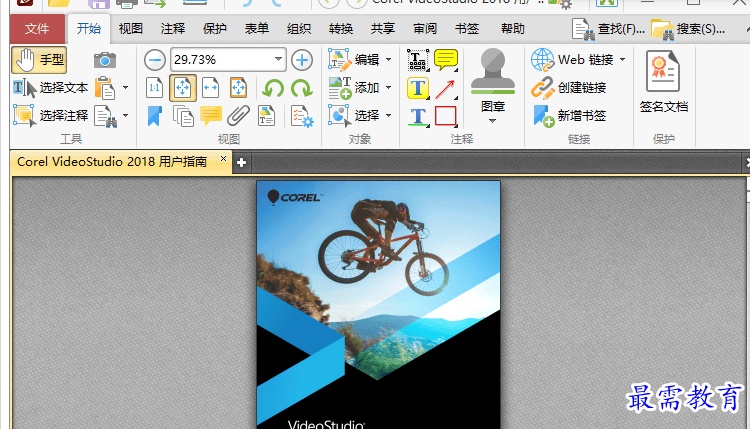Image resolution: width=750 pixels, height=429 pixels.
Task: Select the typewriter text tool
Action: [x=418, y=60]
